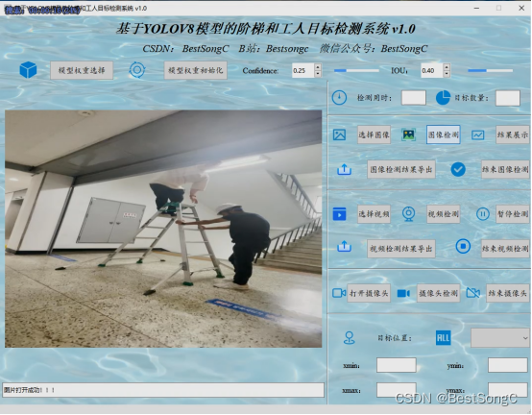Image resolution: width=532 pixels, height=415 pixels.
Task: Click the xmax coordinate field
Action: [397, 390]
